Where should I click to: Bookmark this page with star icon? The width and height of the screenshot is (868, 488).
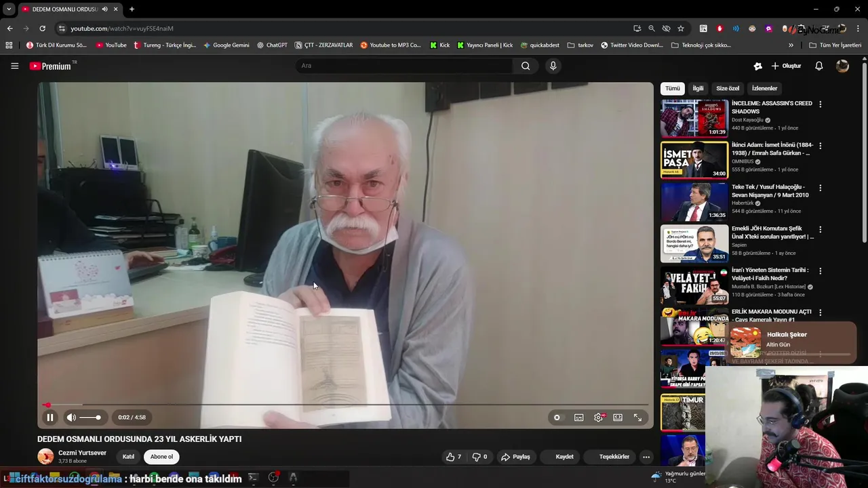point(680,28)
